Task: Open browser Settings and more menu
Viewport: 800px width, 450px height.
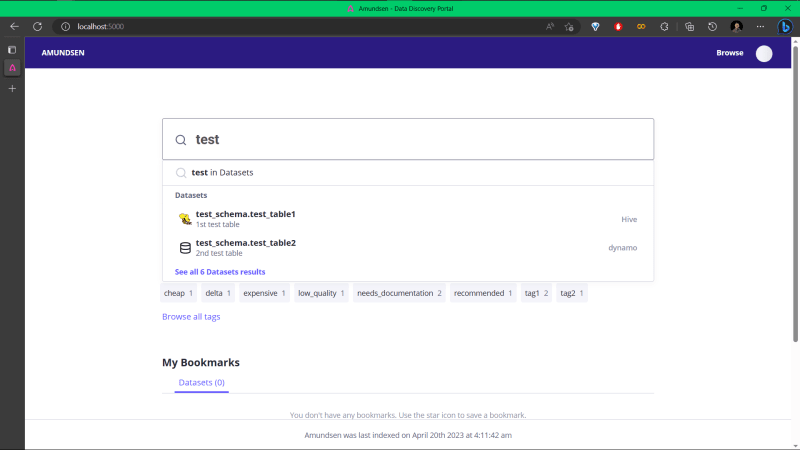Action: (x=760, y=27)
